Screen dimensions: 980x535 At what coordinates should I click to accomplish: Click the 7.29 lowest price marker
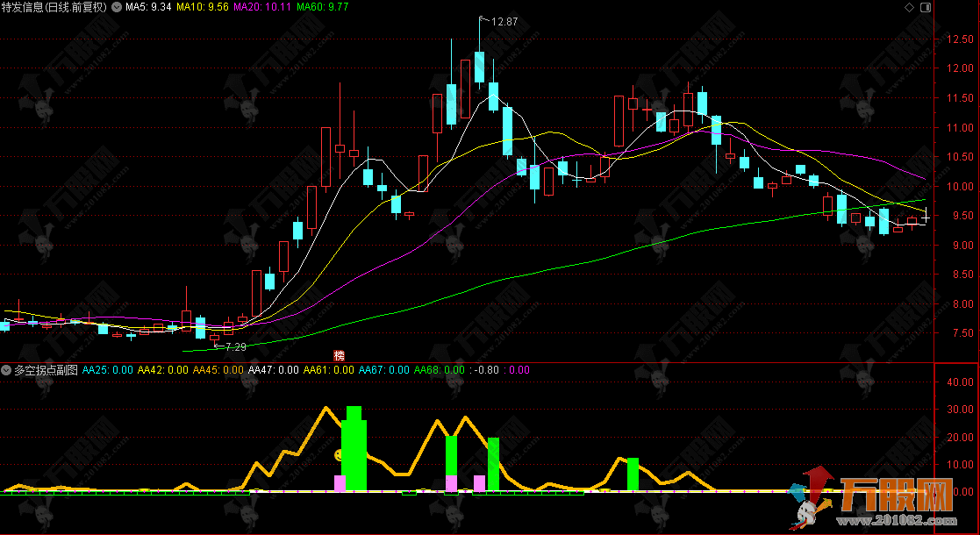pos(234,347)
